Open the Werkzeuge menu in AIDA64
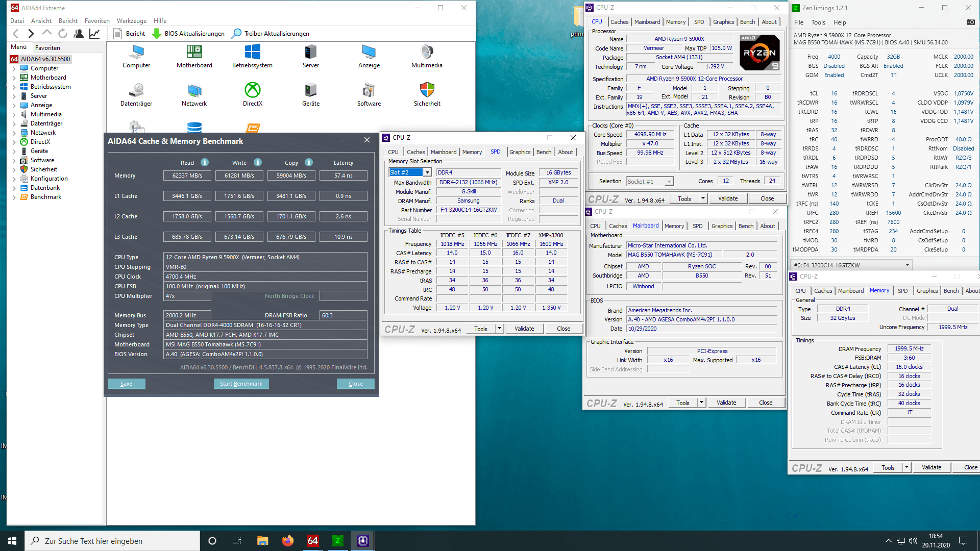 [132, 21]
